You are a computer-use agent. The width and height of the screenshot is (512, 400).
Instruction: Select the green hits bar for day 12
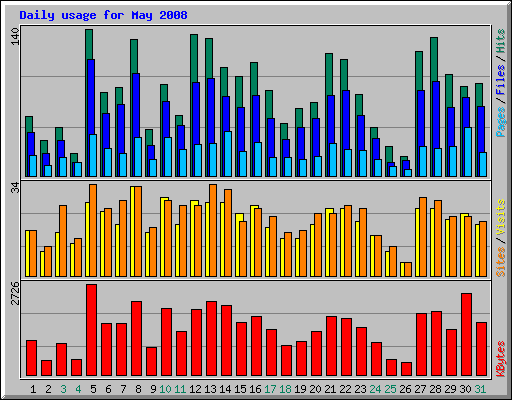(194, 58)
